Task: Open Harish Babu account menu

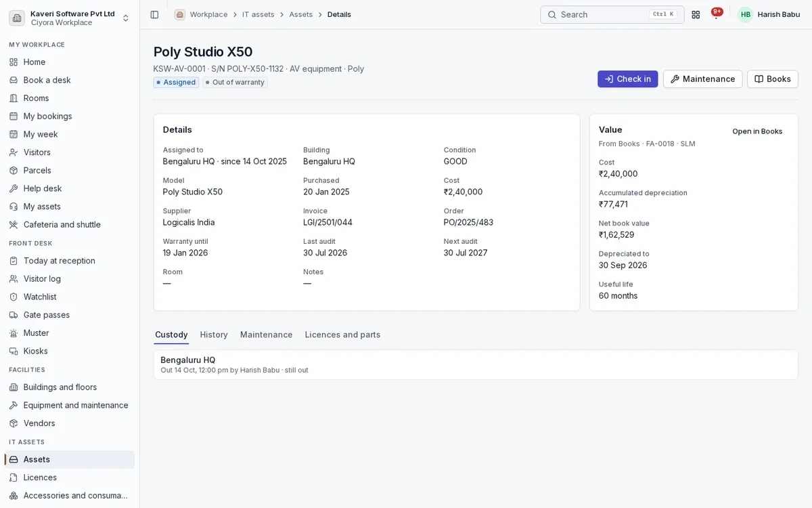Action: (x=768, y=14)
